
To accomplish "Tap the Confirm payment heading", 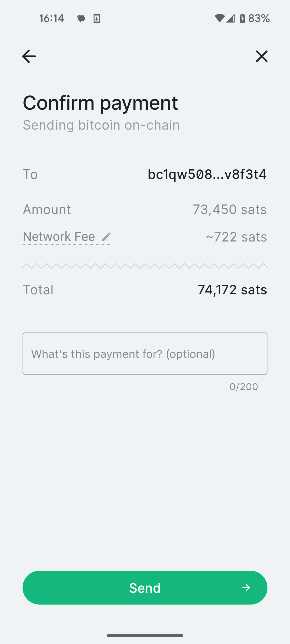I will pos(100,103).
